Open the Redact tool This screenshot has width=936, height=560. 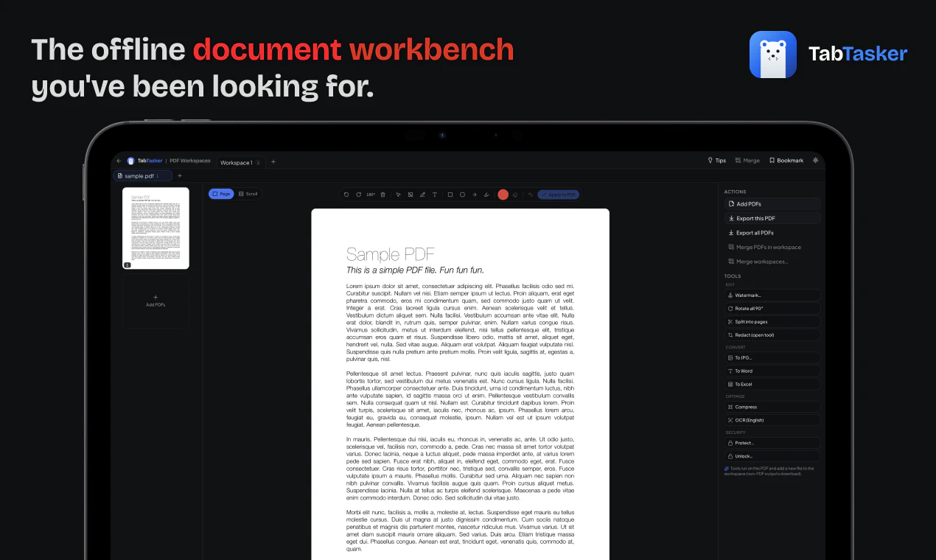(x=772, y=335)
